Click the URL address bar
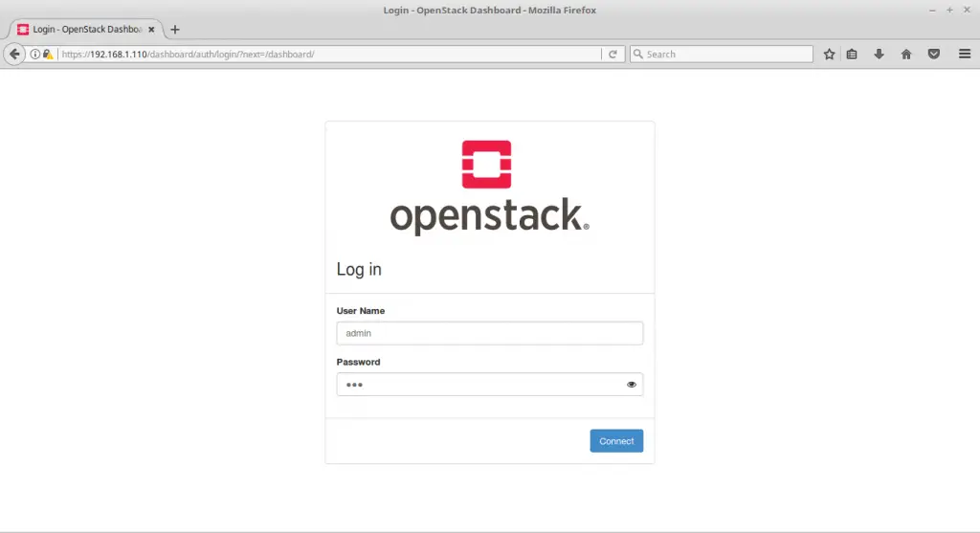Viewport: 980px width, 533px height. pos(330,55)
